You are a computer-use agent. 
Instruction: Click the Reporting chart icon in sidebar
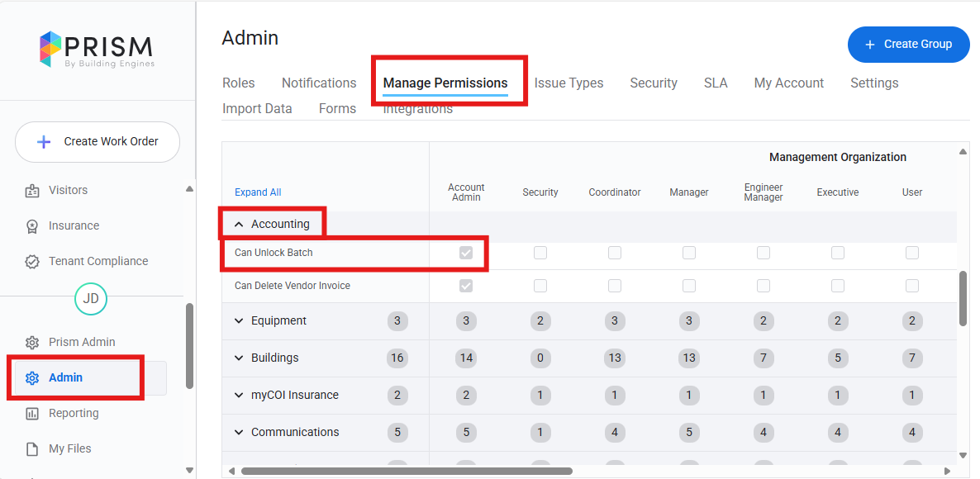coord(32,414)
